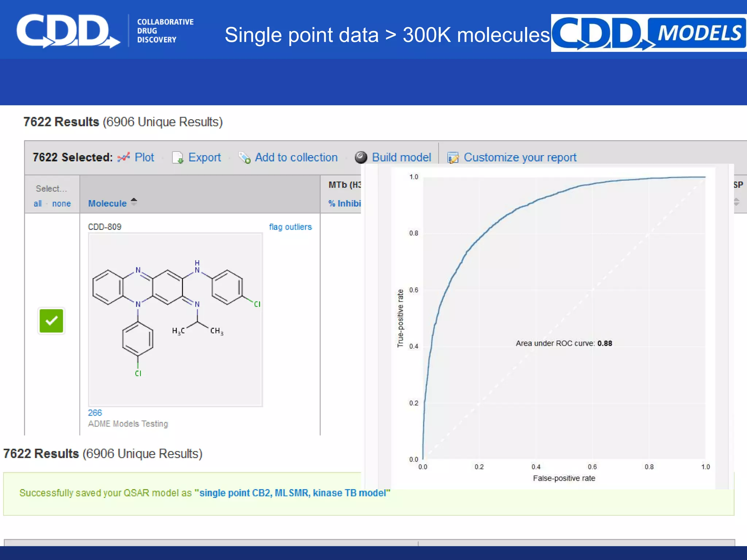The height and width of the screenshot is (560, 747).
Task: Uncheck the green checkbox for CDD-809
Action: point(51,321)
